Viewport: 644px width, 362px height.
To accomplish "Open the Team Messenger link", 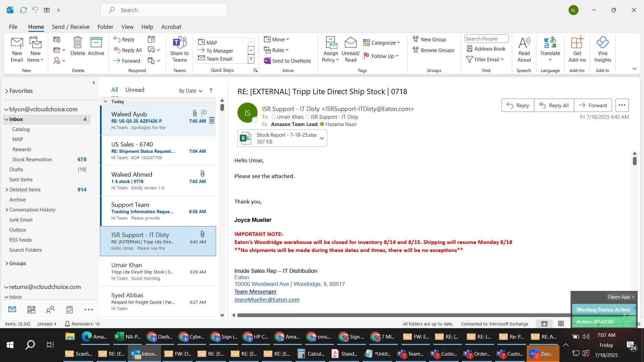I will (255, 292).
